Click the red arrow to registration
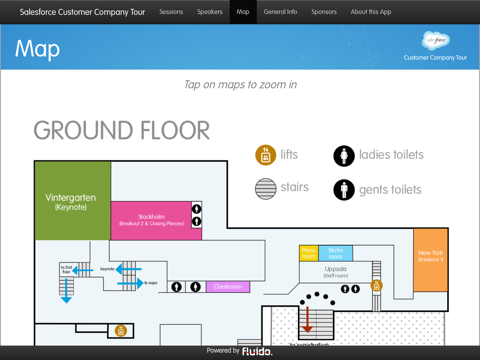This screenshot has height=360, width=480. coord(307,319)
